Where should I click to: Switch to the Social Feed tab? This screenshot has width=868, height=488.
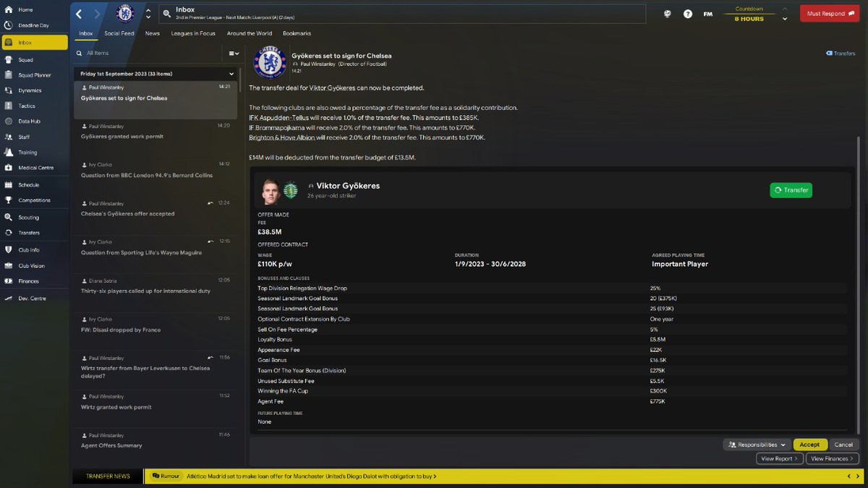click(x=119, y=33)
